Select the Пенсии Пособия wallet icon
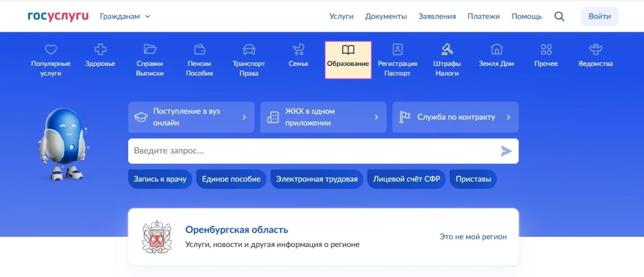The image size is (644, 277). point(199,49)
